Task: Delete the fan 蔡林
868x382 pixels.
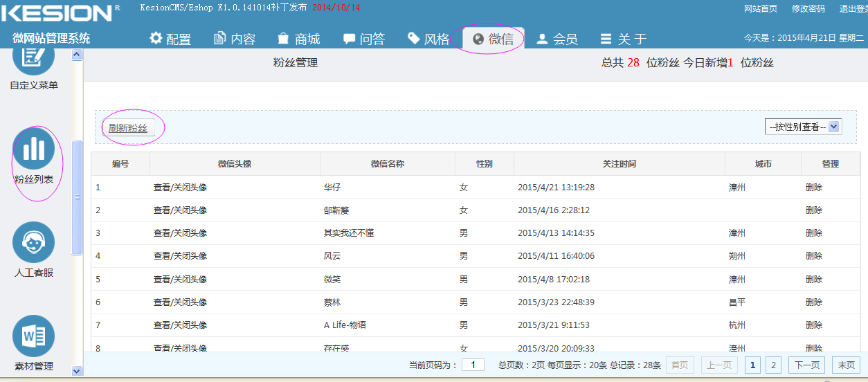Action: coord(814,302)
